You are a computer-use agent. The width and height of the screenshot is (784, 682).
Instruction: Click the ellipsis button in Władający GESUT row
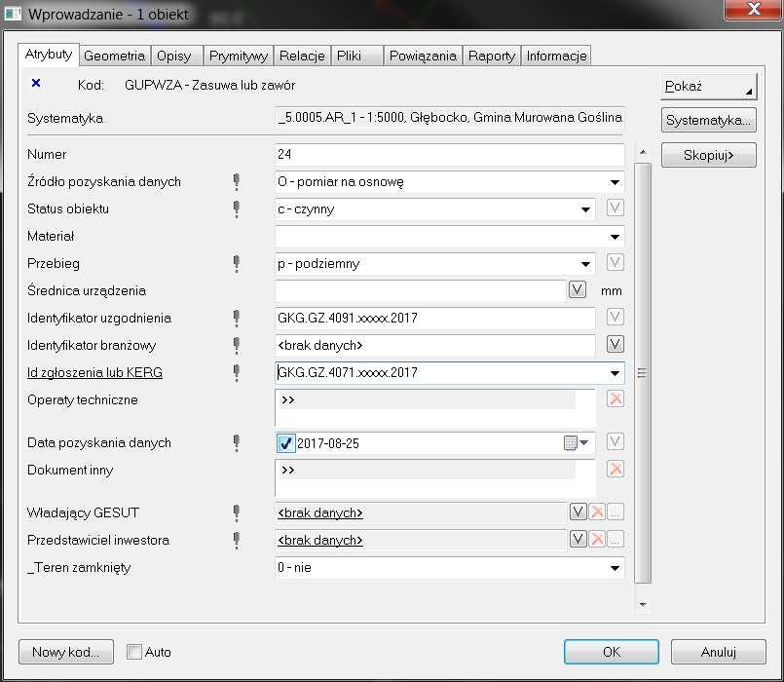pyautogui.click(x=616, y=511)
